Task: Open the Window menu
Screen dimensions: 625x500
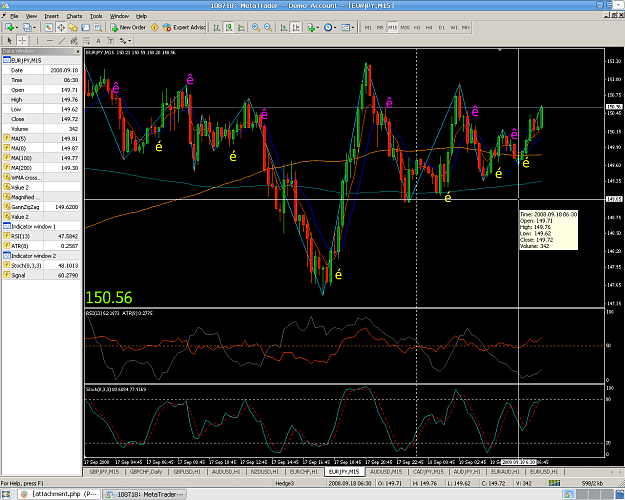Action: tap(119, 16)
